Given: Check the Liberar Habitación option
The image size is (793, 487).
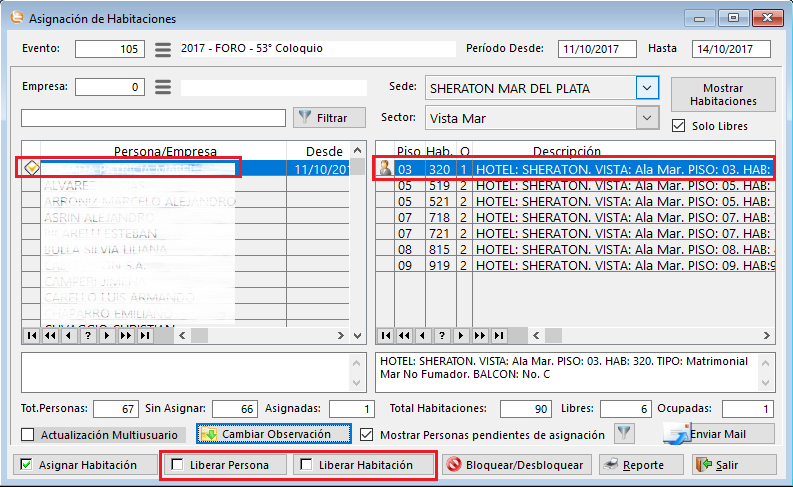Looking at the screenshot, I should (306, 465).
